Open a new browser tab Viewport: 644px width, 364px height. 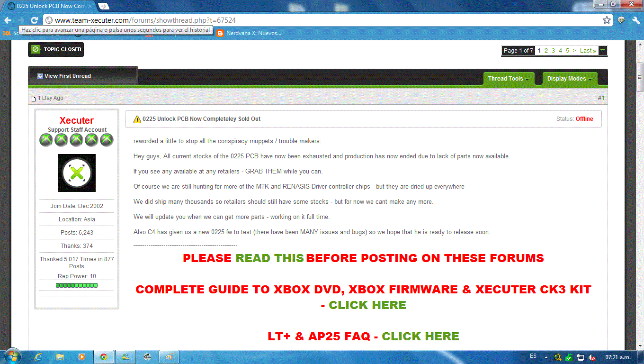point(103,6)
